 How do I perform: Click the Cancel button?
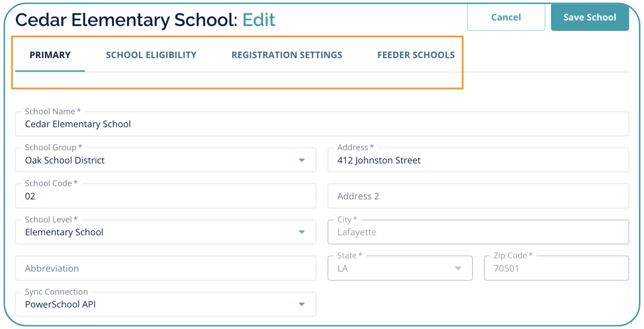[506, 17]
